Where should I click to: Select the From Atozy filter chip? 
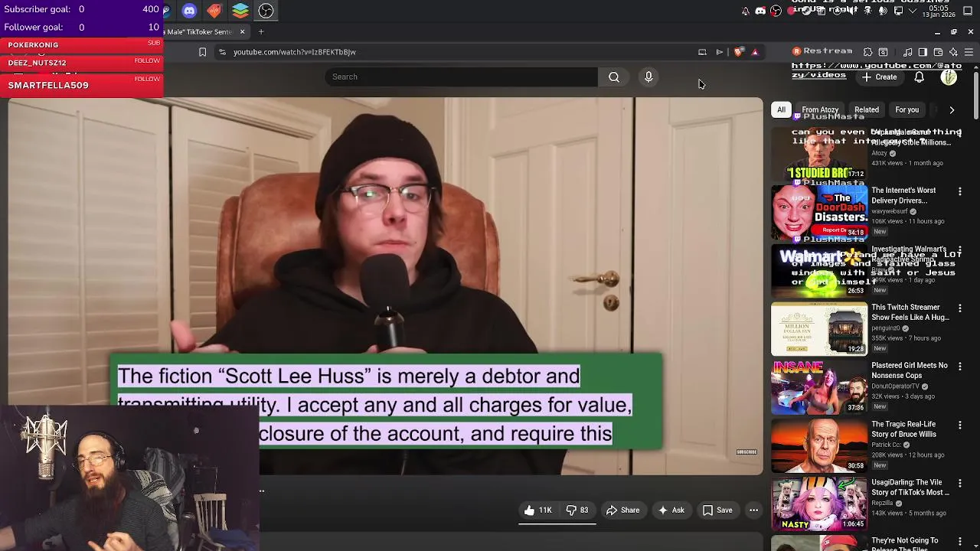pyautogui.click(x=820, y=109)
